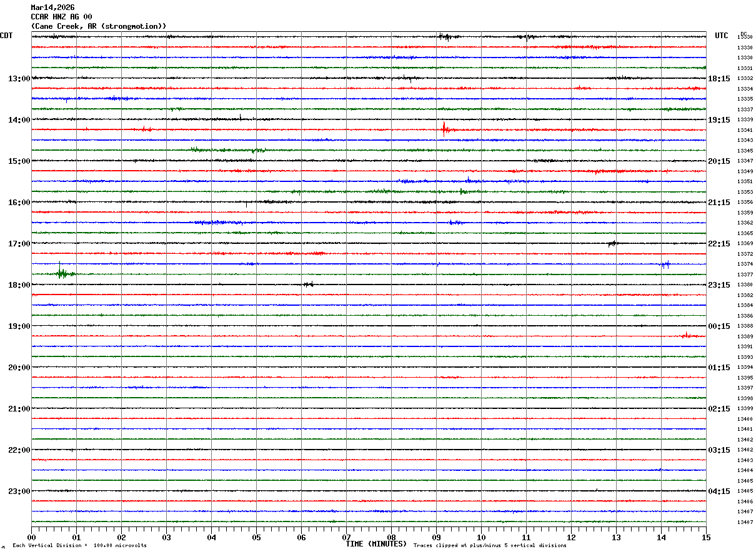Click minute tick label 00 on bottom axis
The width and height of the screenshot is (756, 554).
coord(31,537)
